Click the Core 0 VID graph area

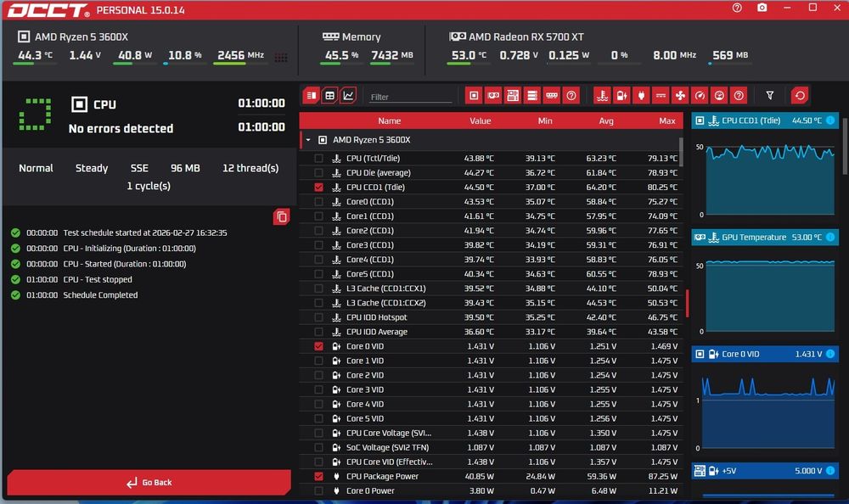(x=767, y=412)
